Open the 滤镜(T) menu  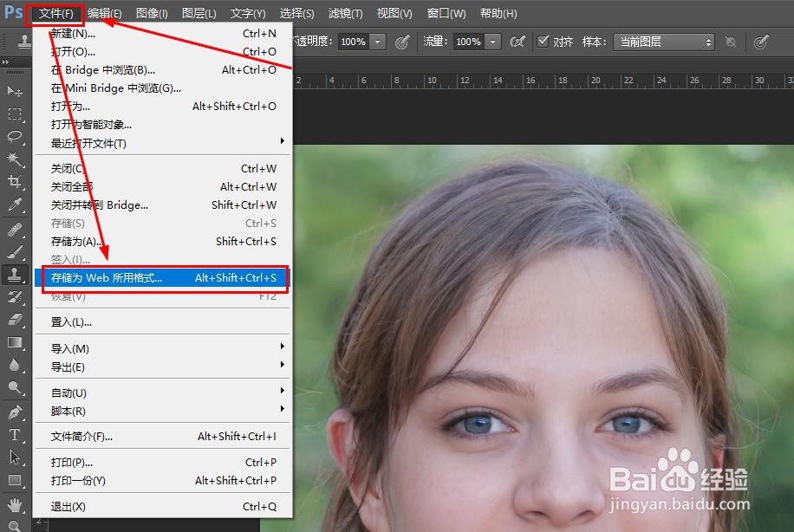coord(345,13)
